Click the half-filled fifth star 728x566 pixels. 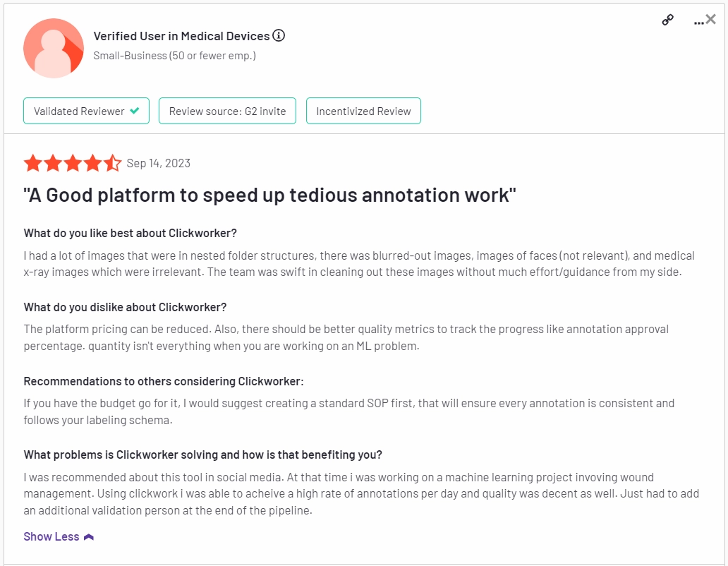(113, 164)
